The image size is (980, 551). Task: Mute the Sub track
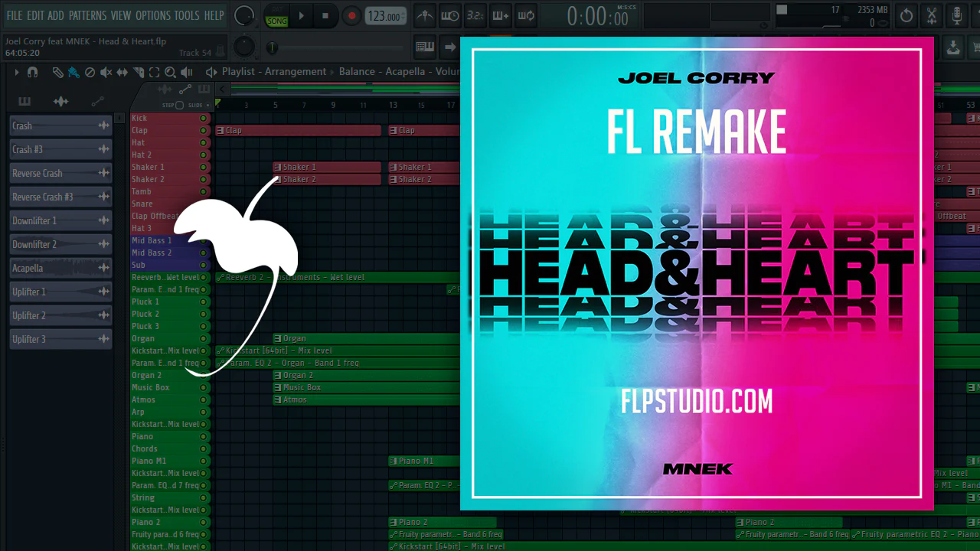point(204,265)
